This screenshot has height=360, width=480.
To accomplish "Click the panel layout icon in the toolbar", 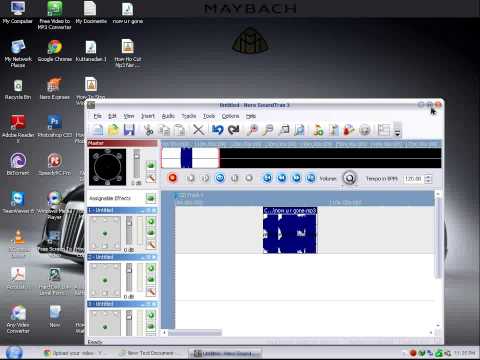I will click(x=384, y=130).
